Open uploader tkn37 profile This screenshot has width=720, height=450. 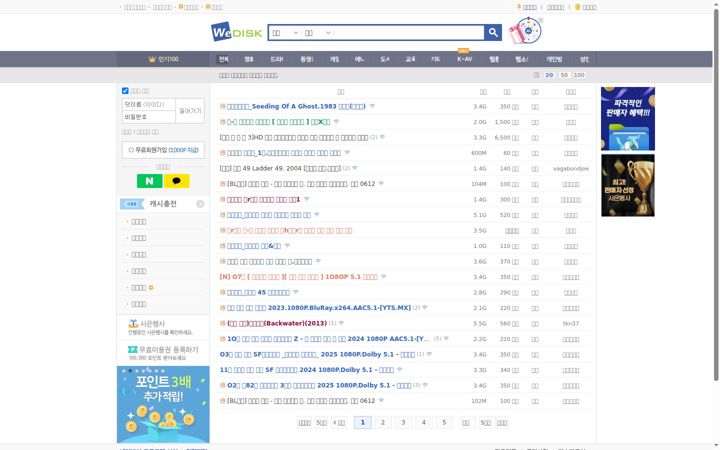(x=571, y=323)
